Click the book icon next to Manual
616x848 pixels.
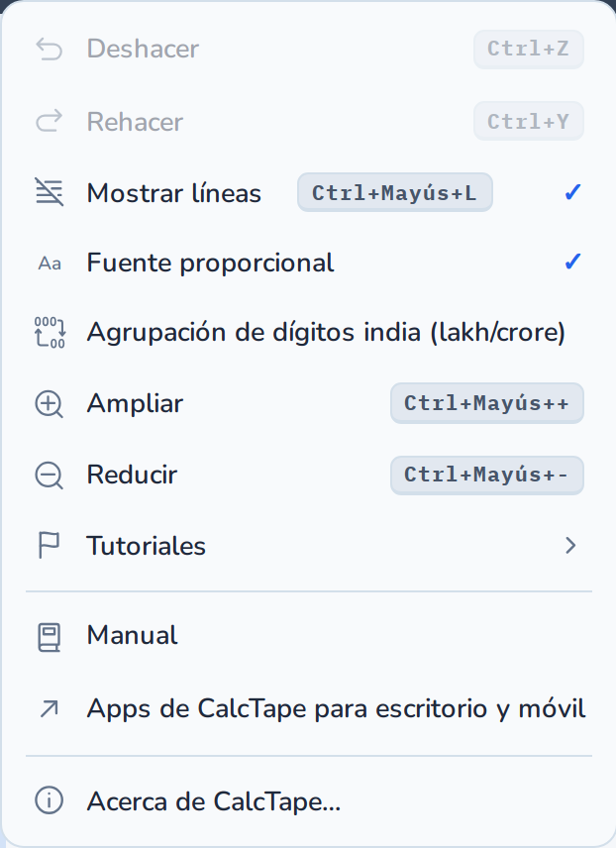[x=50, y=637]
